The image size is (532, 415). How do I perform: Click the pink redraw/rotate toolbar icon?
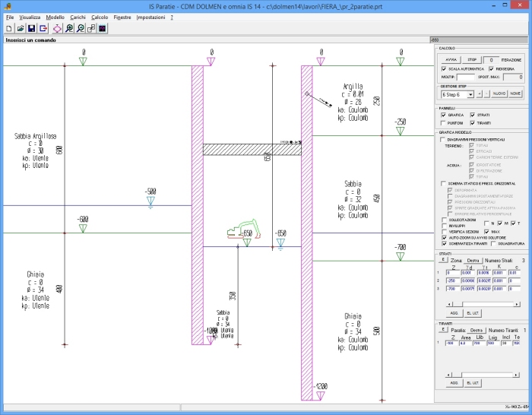[57, 29]
